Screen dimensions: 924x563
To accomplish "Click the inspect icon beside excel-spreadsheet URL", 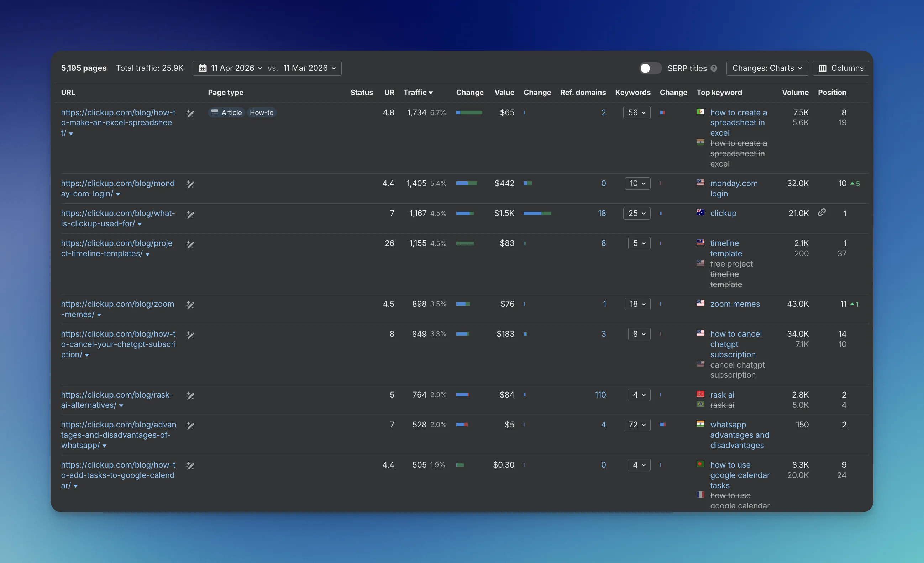I will (190, 113).
